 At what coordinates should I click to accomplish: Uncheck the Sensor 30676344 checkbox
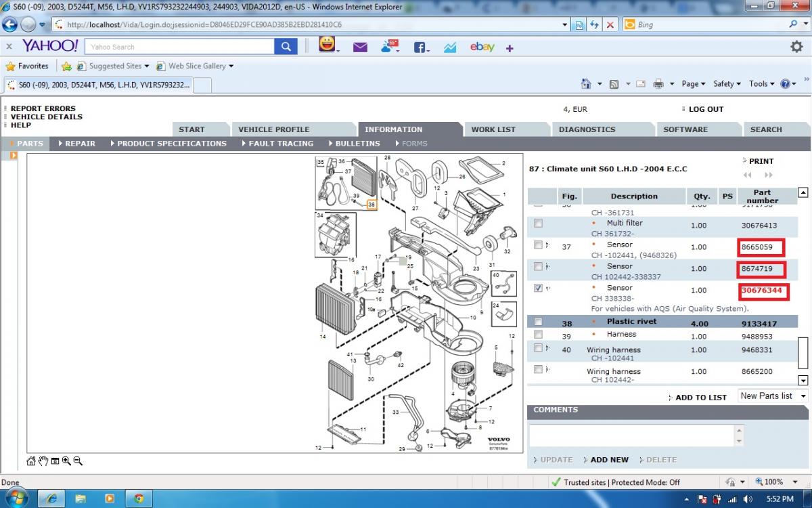(x=538, y=288)
